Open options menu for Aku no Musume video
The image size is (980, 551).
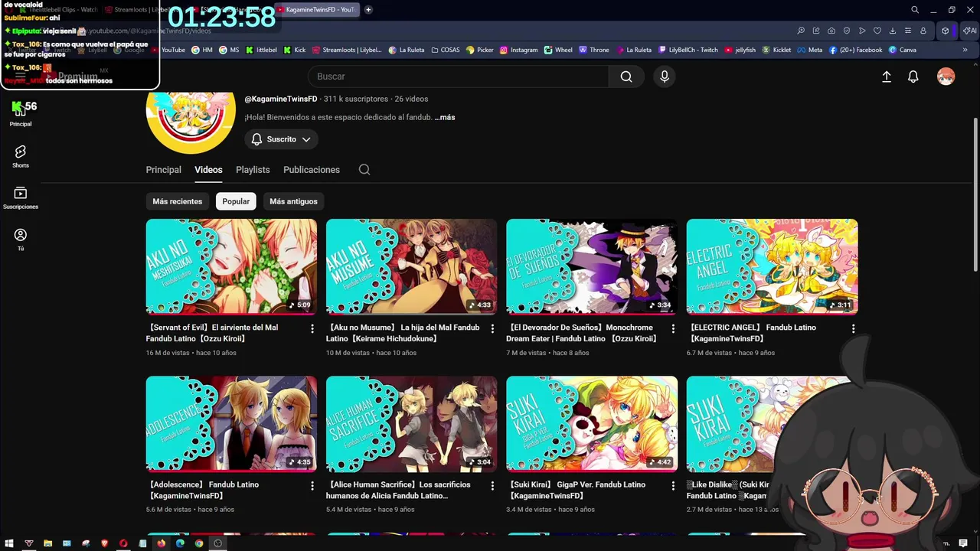click(x=492, y=328)
